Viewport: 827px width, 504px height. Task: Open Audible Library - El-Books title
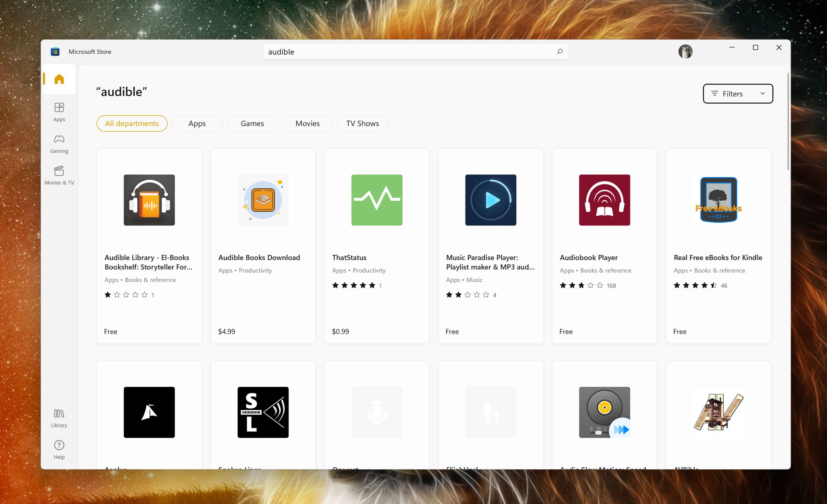[x=148, y=262]
